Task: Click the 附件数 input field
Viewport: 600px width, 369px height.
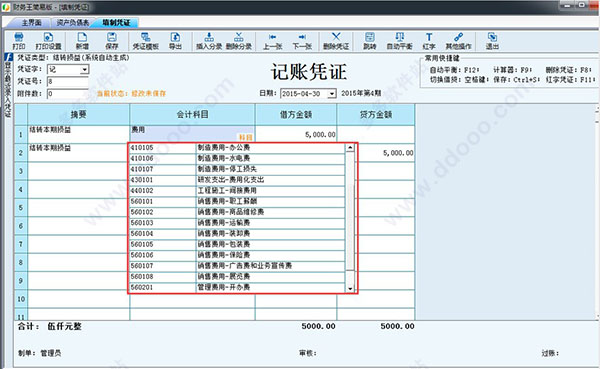Action: (x=68, y=93)
